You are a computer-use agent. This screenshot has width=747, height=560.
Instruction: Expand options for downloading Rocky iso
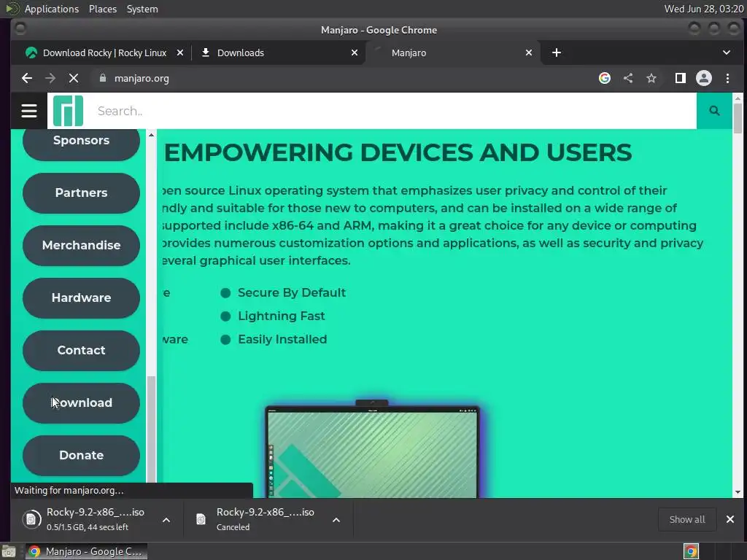pyautogui.click(x=166, y=520)
